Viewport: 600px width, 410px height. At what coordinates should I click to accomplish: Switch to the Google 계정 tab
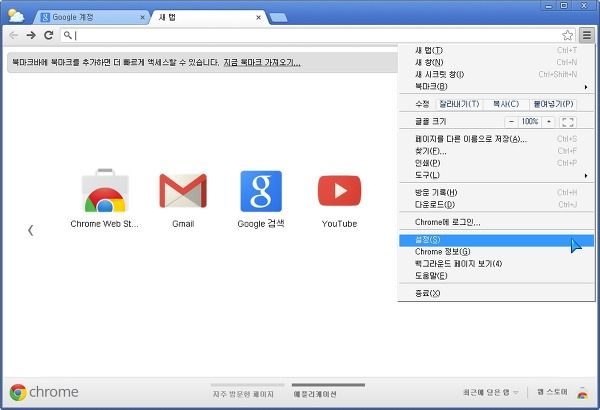(91, 17)
